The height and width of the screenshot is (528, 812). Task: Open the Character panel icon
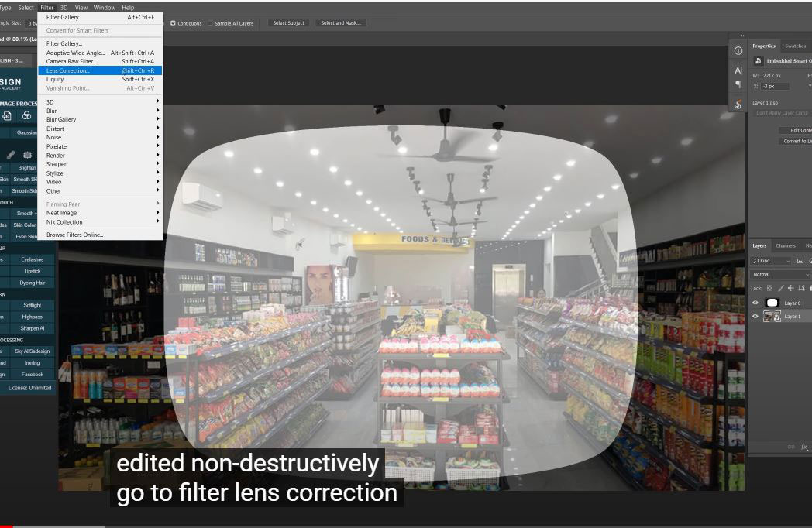[738, 70]
